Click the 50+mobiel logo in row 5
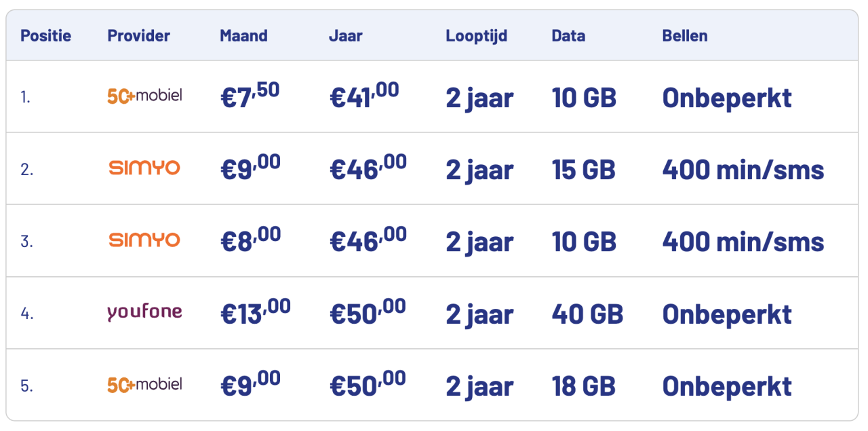Viewport: 868px width, 431px height. coord(144,385)
